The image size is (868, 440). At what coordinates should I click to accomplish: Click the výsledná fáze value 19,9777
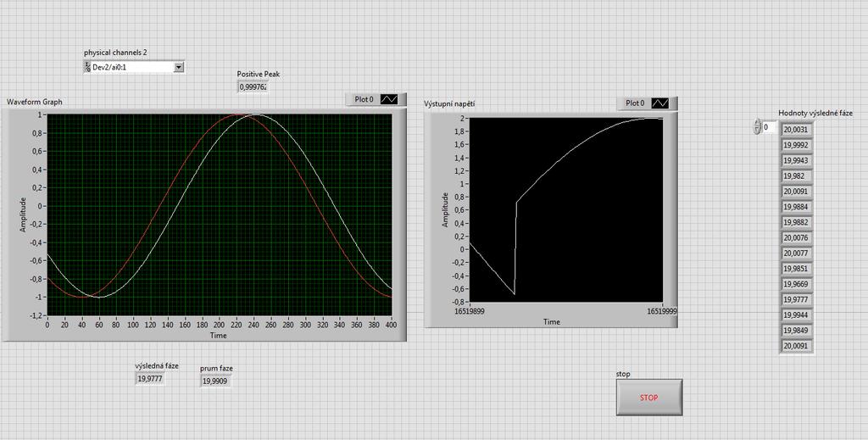[149, 379]
